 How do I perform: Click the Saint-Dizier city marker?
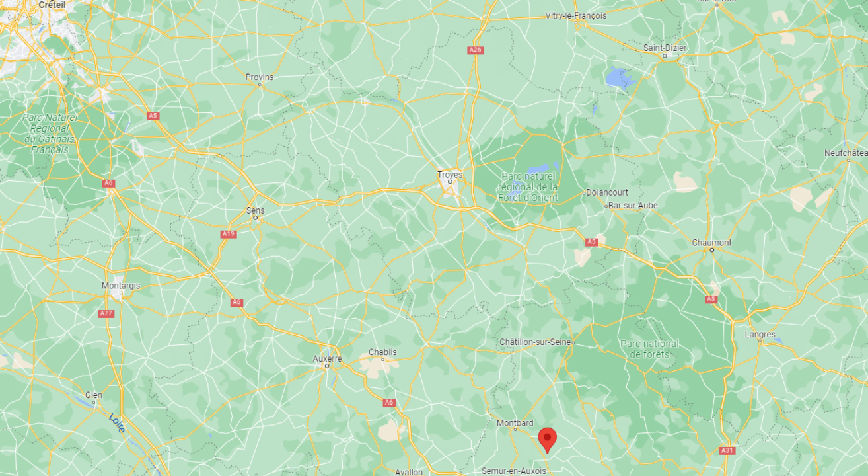(x=665, y=56)
